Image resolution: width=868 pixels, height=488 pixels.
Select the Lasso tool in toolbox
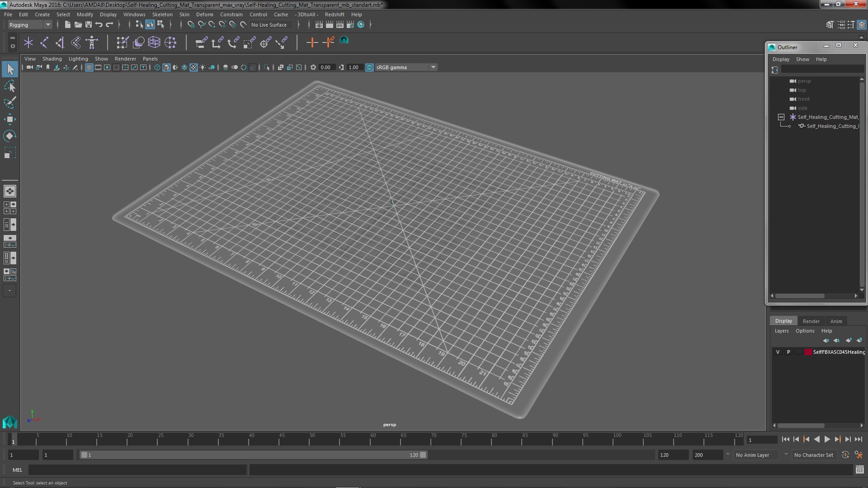coord(9,86)
